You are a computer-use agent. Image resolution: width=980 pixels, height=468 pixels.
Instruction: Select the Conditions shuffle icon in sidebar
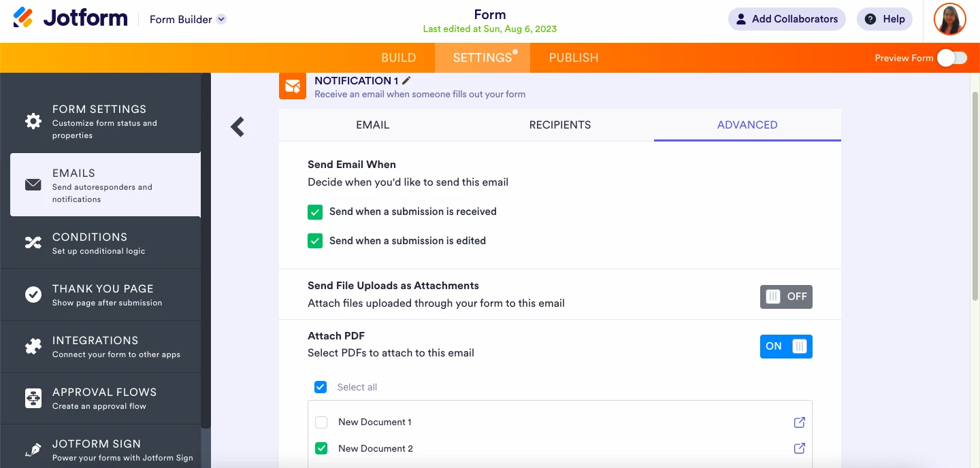tap(32, 241)
